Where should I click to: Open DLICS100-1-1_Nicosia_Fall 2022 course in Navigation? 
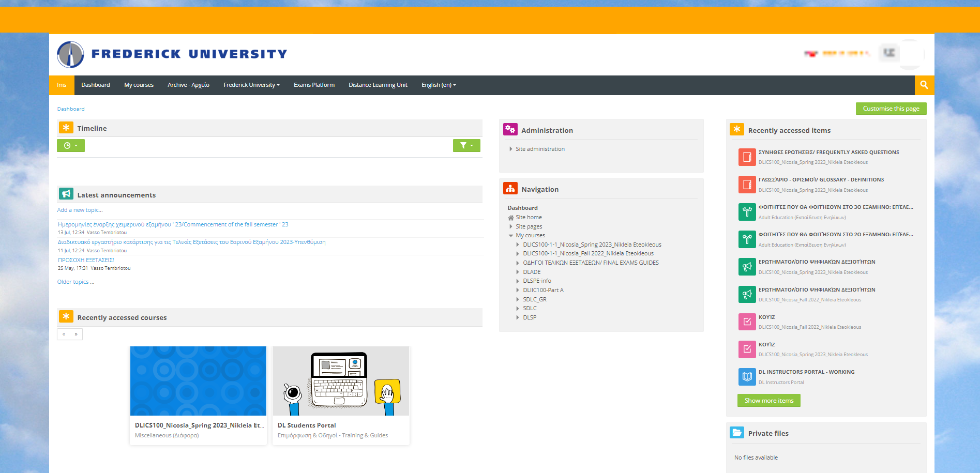pyautogui.click(x=588, y=254)
